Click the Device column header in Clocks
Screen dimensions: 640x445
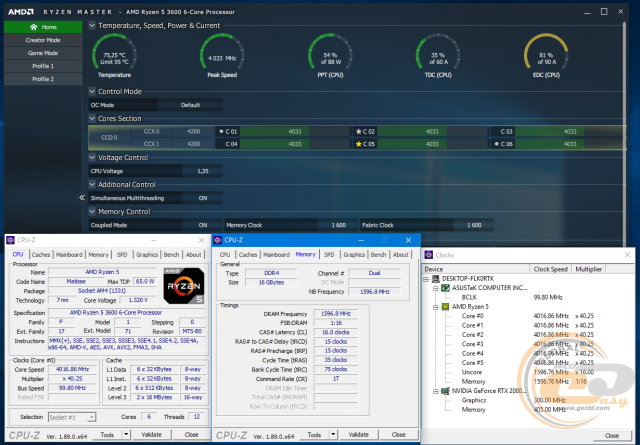(476, 269)
